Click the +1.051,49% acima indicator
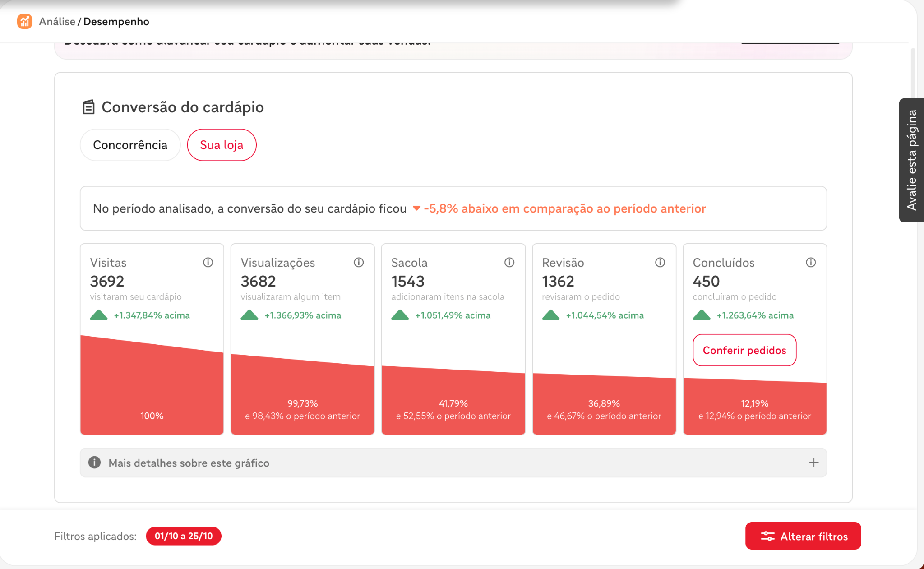This screenshot has height=569, width=924. pos(441,315)
